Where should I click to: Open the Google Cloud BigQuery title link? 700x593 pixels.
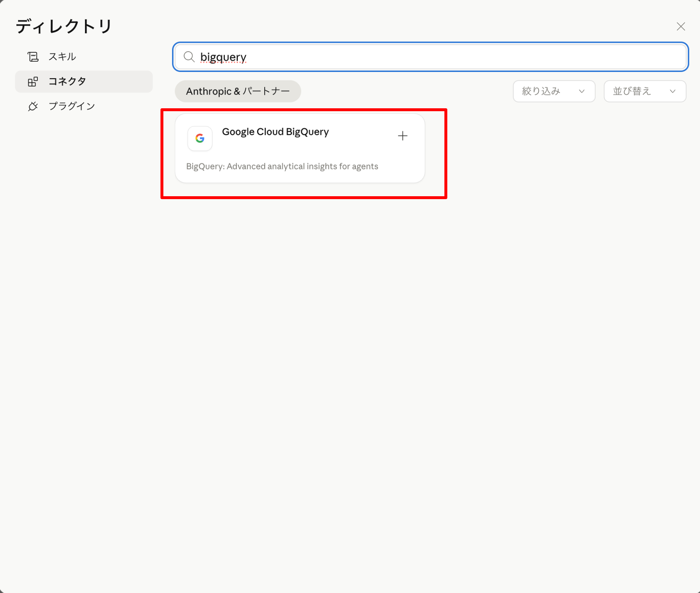click(275, 132)
